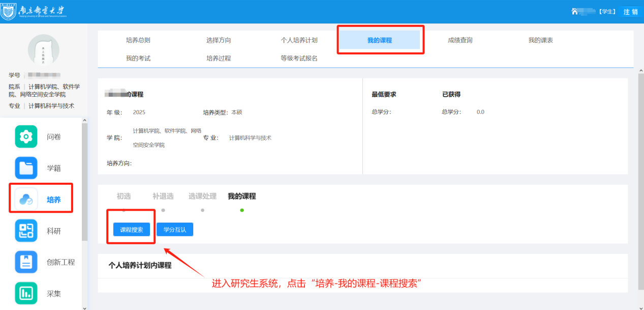Open the 科研 QR-style icon
The image size is (644, 310).
coord(26,231)
